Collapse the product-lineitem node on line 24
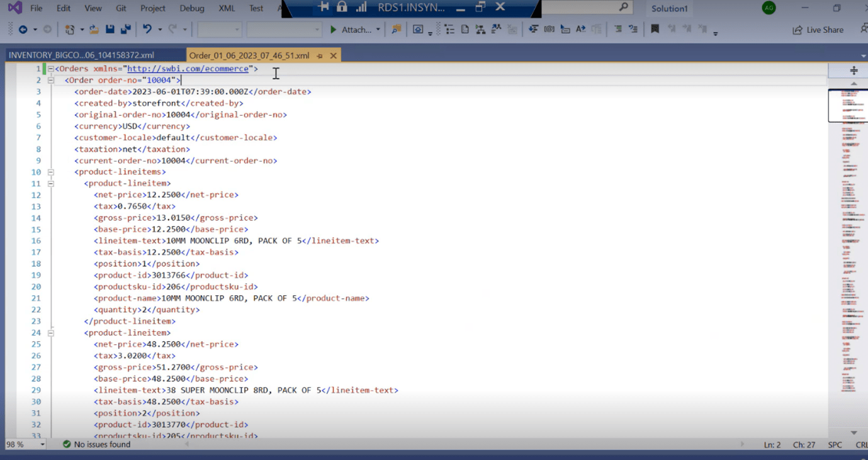868x460 pixels. pos(50,332)
